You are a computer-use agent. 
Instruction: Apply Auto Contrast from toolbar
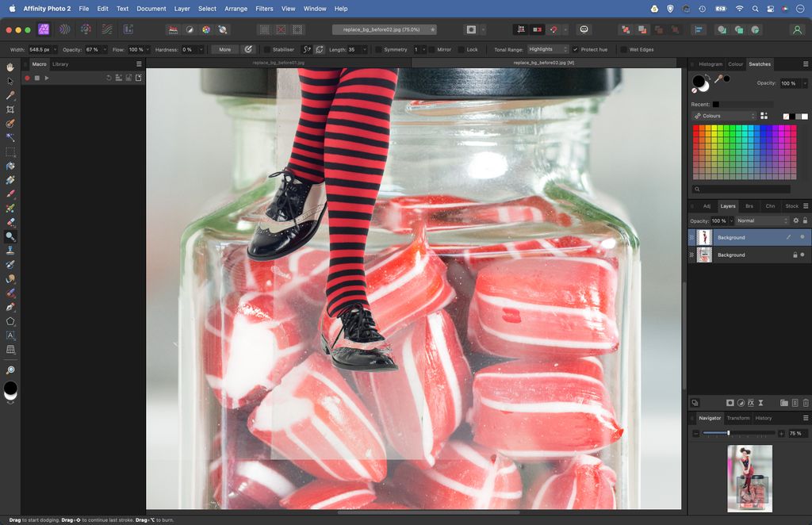(190, 29)
